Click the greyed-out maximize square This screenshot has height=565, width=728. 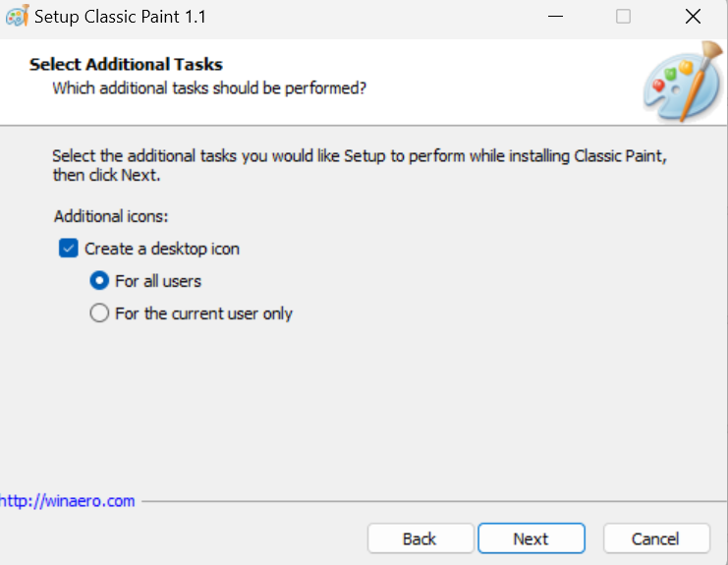click(x=623, y=17)
